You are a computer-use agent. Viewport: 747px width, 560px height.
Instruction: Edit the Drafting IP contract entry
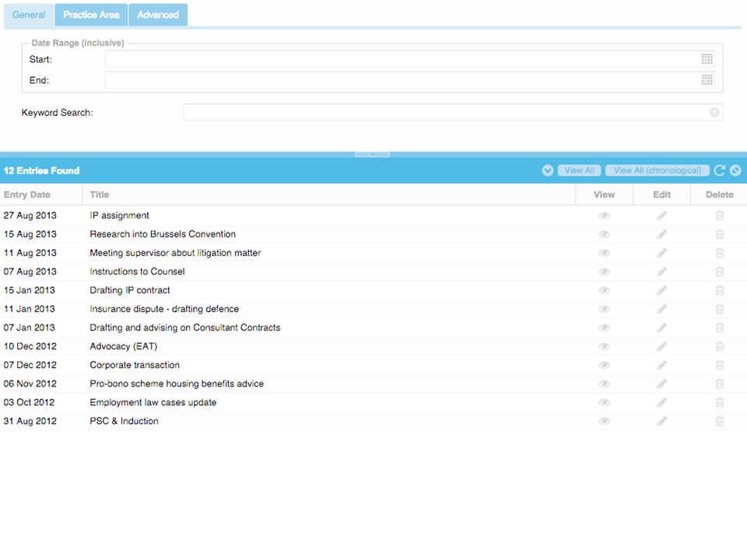(661, 290)
